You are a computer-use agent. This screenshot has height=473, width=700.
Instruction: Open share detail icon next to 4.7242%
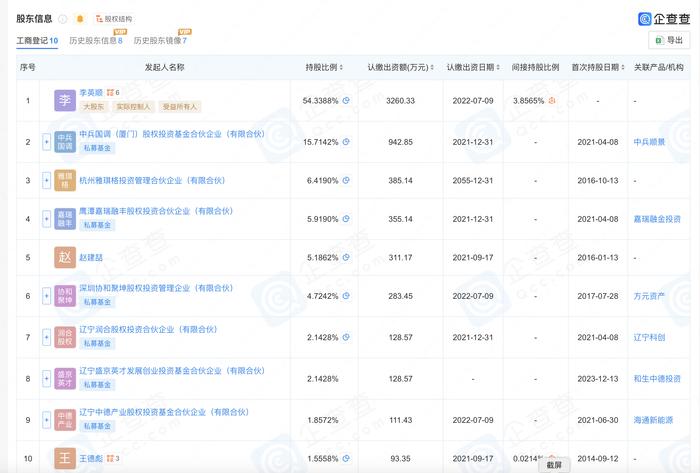click(346, 296)
